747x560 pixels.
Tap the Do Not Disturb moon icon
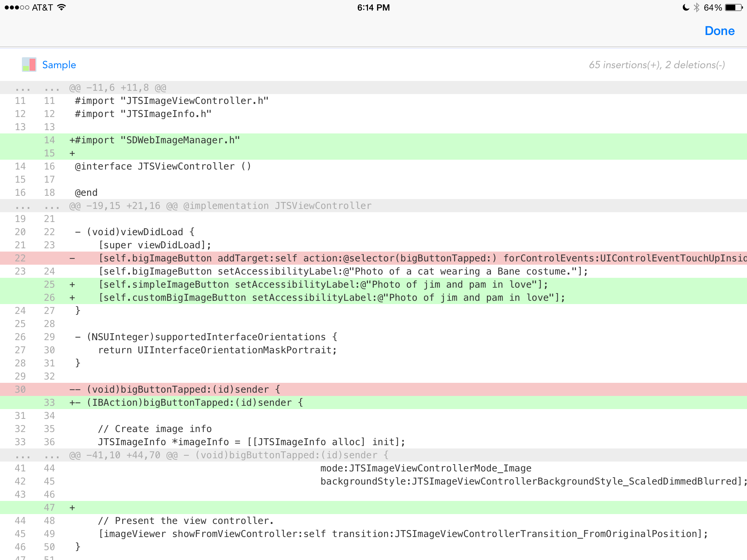(686, 7)
